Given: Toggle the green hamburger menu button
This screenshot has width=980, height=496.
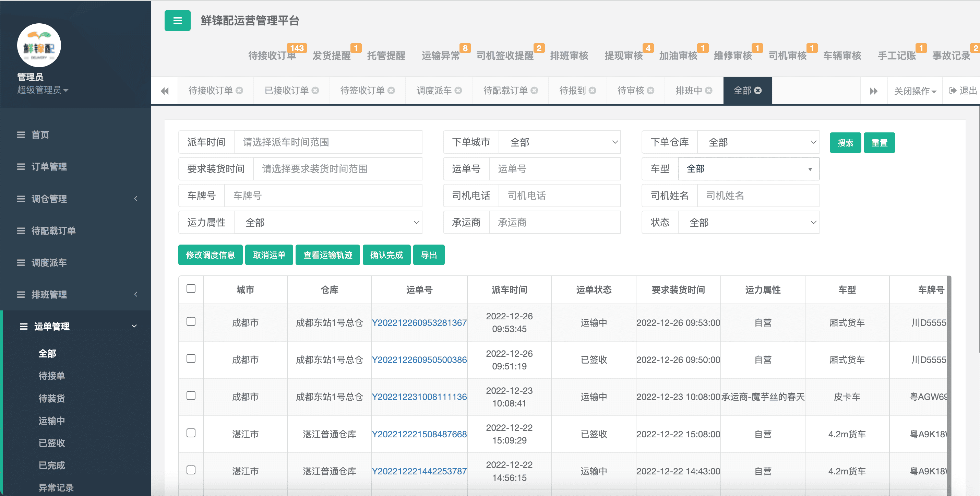Looking at the screenshot, I should point(177,21).
